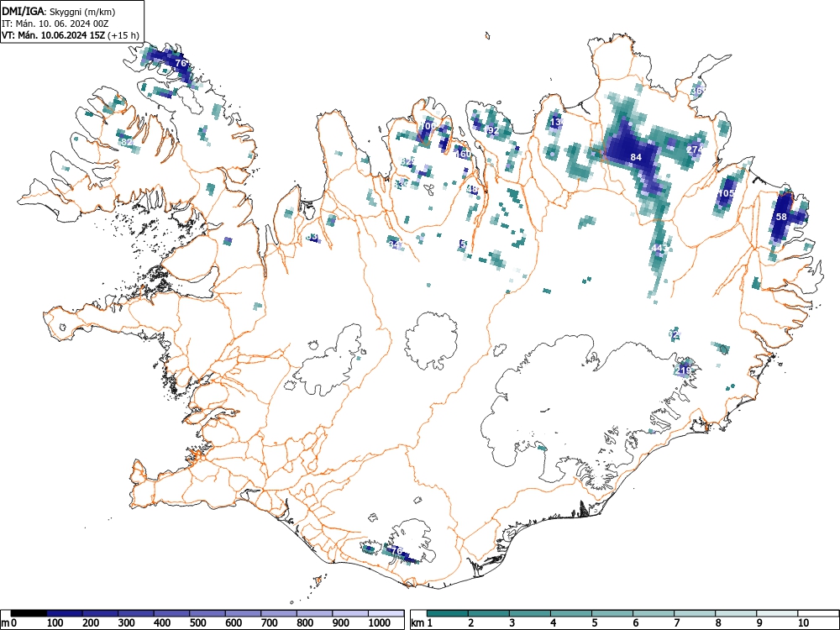The height and width of the screenshot is (630, 840).
Task: Select the '219' value near the eastern glacier
Action: (x=683, y=370)
